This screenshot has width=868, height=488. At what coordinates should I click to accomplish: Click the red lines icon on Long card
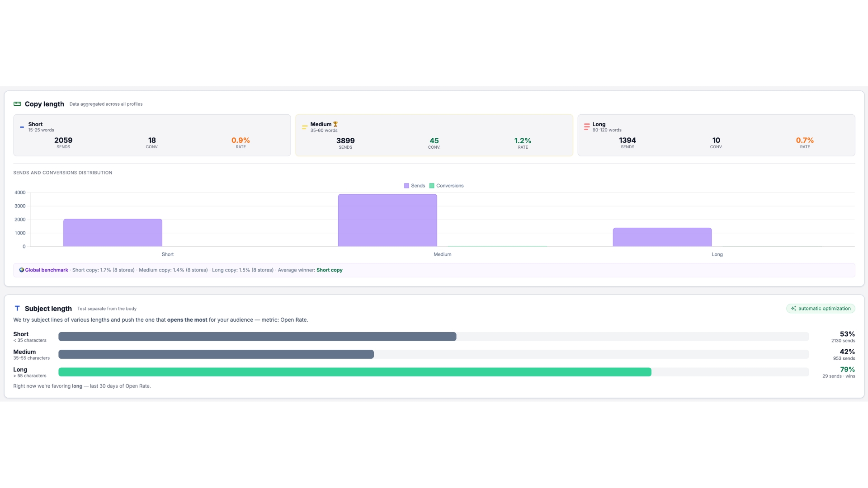pos(587,127)
